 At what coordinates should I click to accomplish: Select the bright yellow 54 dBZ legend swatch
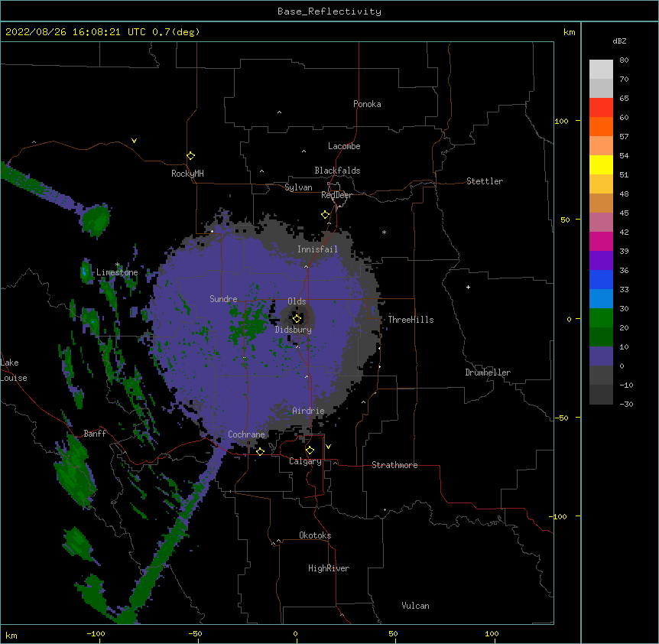[x=601, y=164]
